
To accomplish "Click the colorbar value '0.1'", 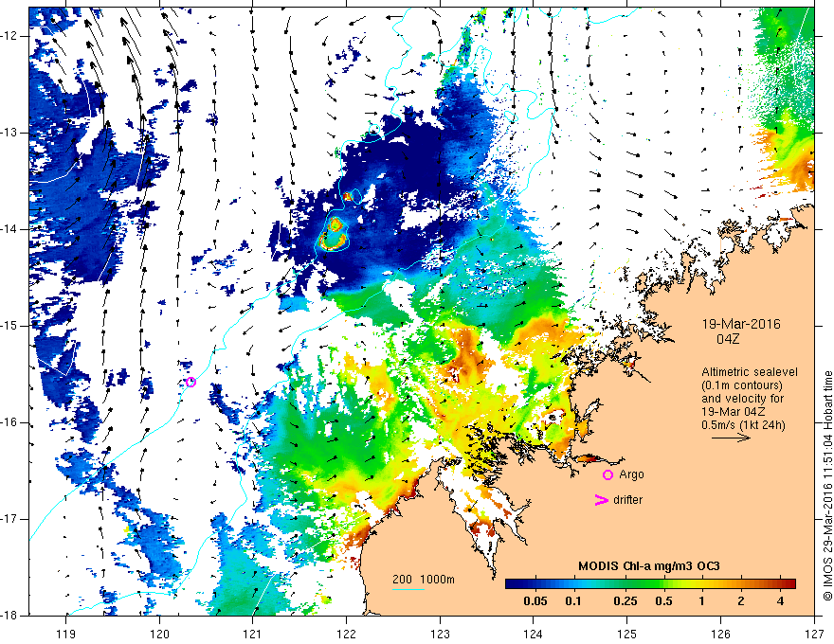I will pos(572,601).
